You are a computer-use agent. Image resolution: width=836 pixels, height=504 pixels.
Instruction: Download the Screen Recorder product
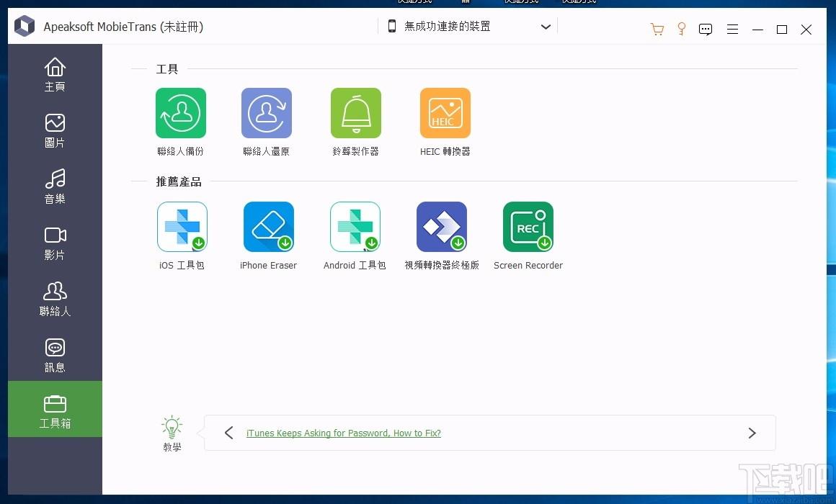[528, 226]
